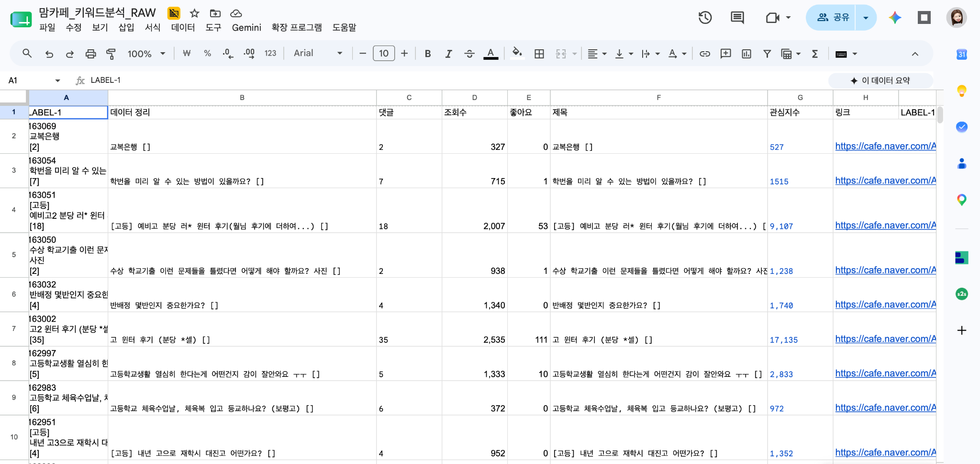
Task: Open Google Maps side panel
Action: [962, 200]
